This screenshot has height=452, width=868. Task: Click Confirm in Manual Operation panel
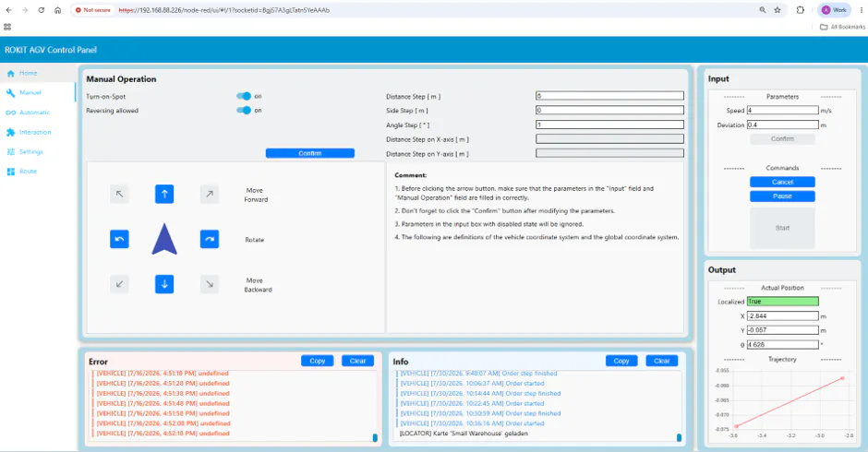[x=310, y=153]
